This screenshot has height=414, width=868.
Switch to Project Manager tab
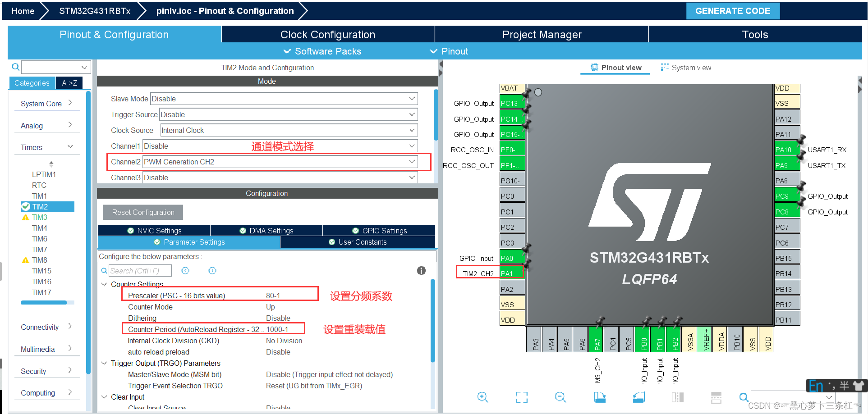[542, 35]
